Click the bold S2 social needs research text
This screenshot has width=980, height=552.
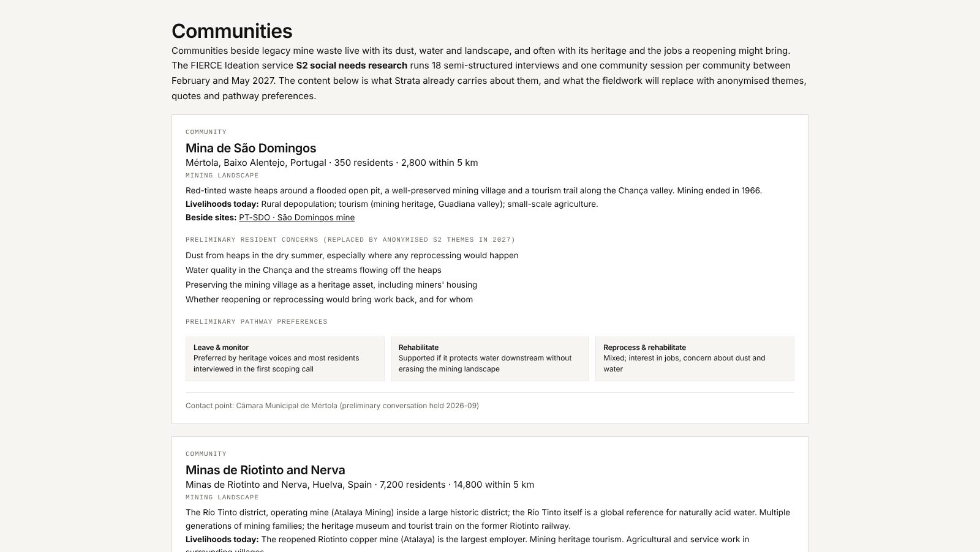[352, 65]
